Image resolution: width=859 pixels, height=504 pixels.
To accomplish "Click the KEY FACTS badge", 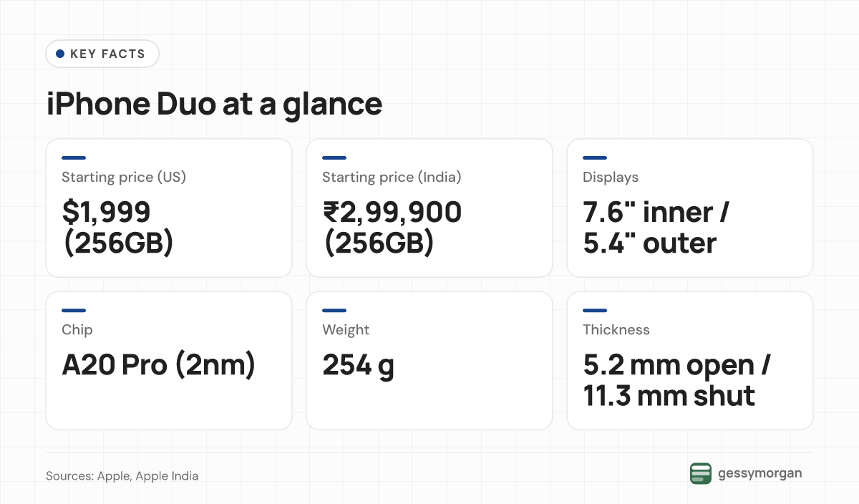I will click(102, 54).
